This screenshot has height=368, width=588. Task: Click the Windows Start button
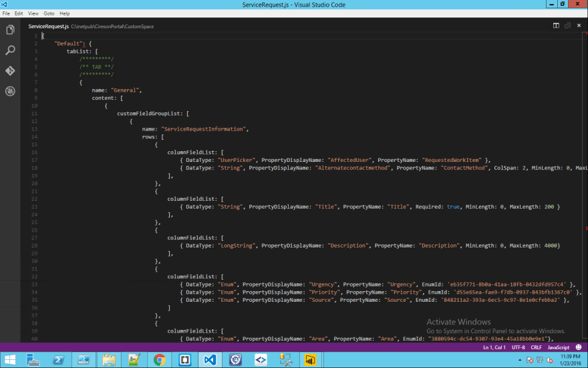[x=11, y=359]
